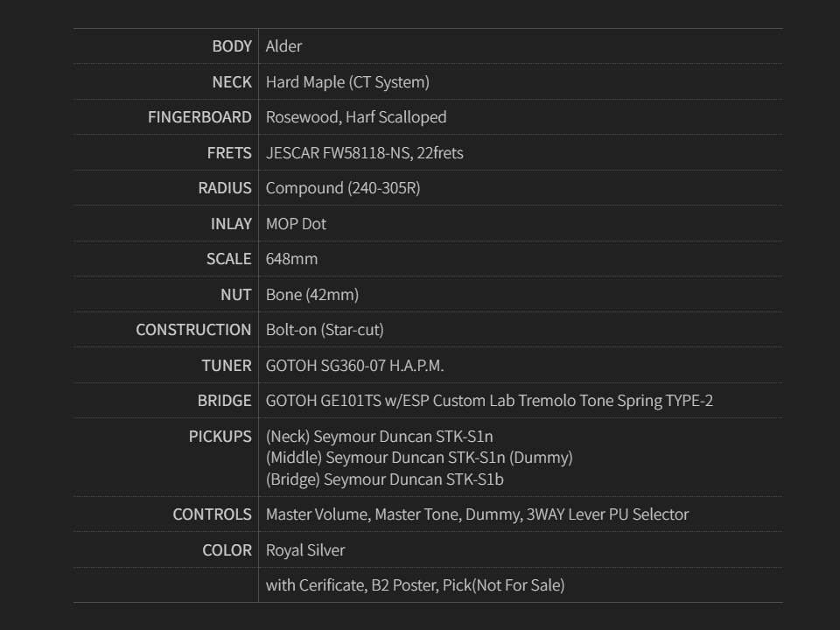Click the GOTOH GE101TS bridge description

pos(489,401)
